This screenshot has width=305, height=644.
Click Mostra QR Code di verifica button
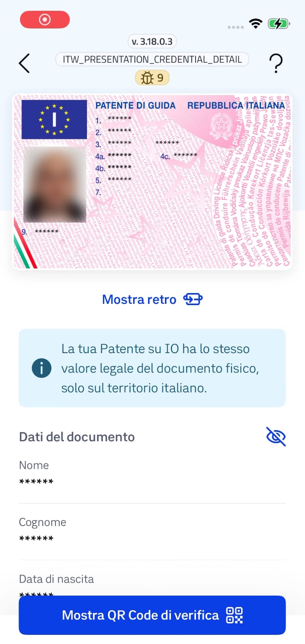pos(152,615)
